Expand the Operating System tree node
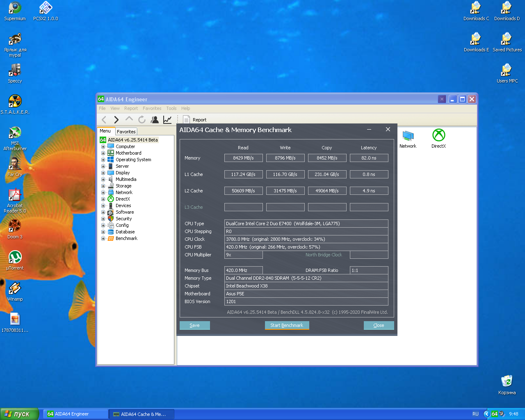 click(x=103, y=160)
